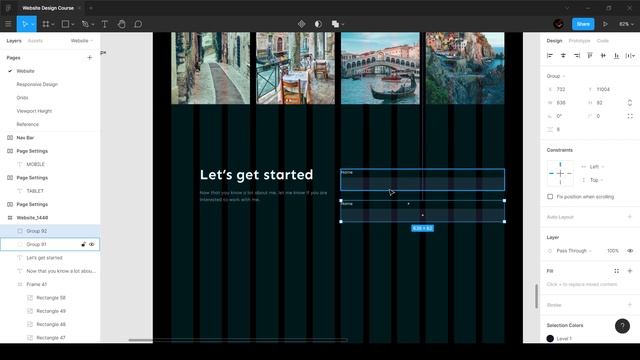
Task: Click Align vertical centers icon
Action: tap(603, 56)
